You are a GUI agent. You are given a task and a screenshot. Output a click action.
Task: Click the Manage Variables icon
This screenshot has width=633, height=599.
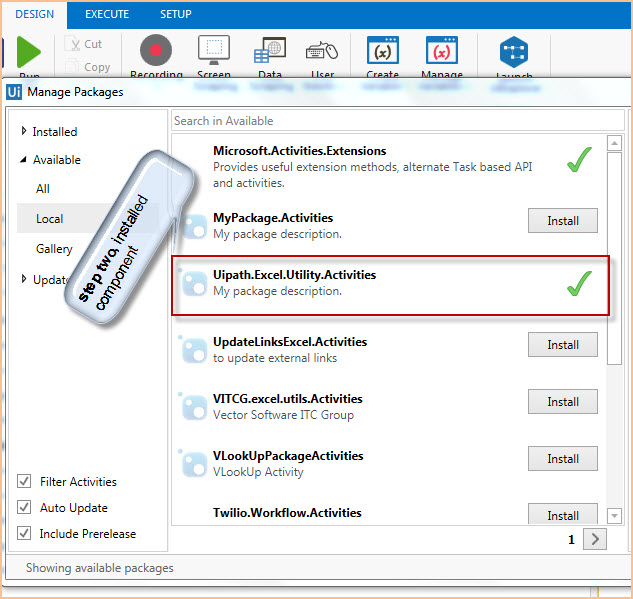pyautogui.click(x=442, y=50)
